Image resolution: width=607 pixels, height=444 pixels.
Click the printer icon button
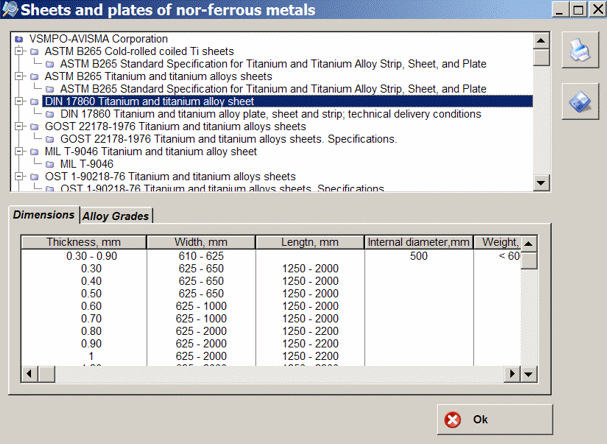[x=580, y=51]
